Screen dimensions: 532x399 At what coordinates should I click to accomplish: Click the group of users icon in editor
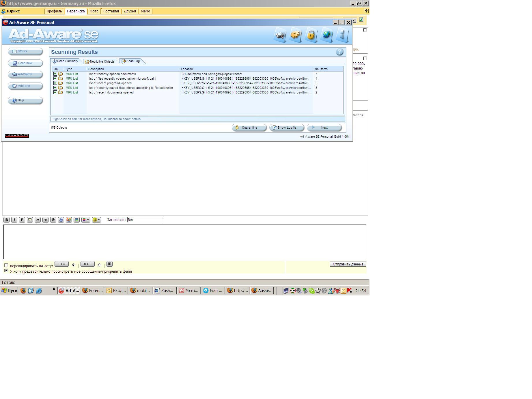pyautogui.click(x=69, y=220)
